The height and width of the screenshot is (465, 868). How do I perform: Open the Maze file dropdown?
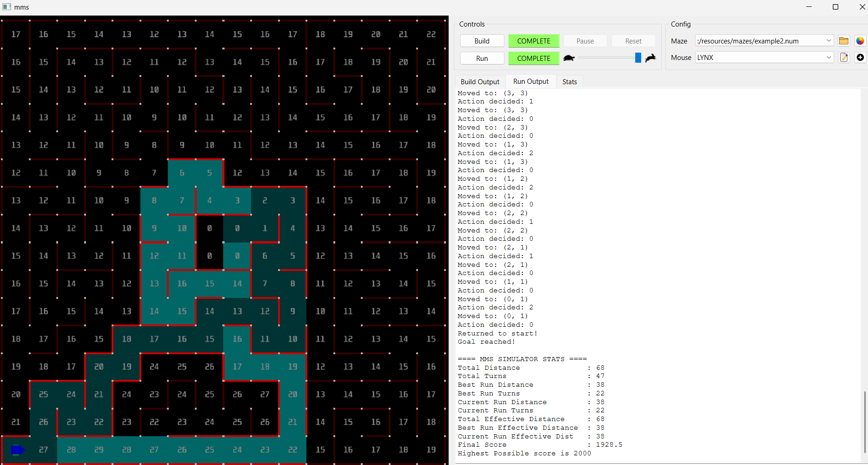click(763, 40)
